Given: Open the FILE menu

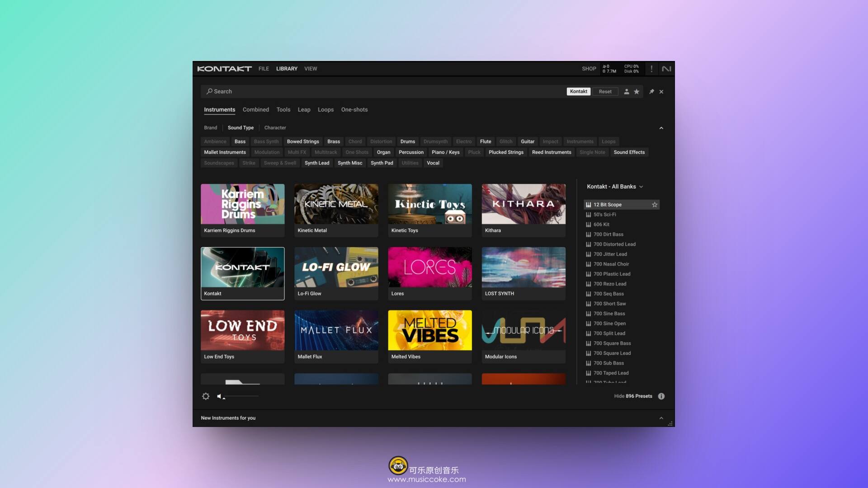Looking at the screenshot, I should coord(264,69).
